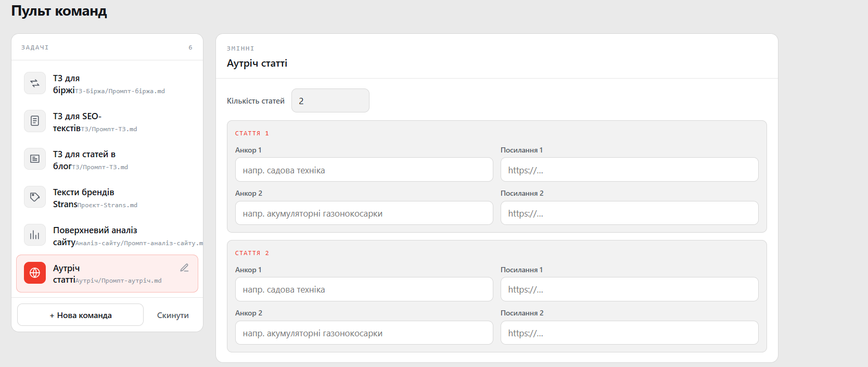Click the Посилання 2 field in Стаття 1
The width and height of the screenshot is (868, 367).
point(630,213)
